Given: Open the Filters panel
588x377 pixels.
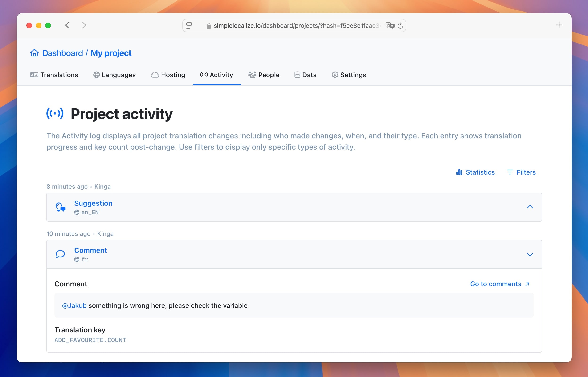Looking at the screenshot, I should [521, 172].
